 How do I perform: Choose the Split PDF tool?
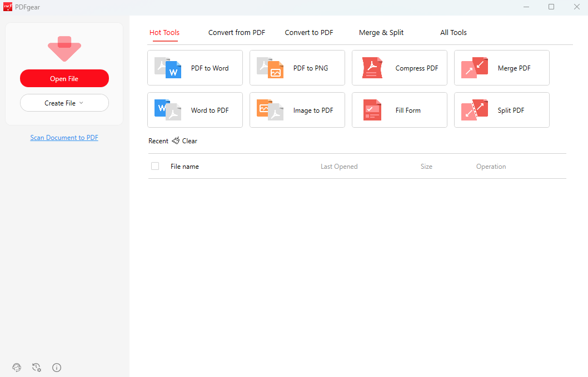[501, 110]
